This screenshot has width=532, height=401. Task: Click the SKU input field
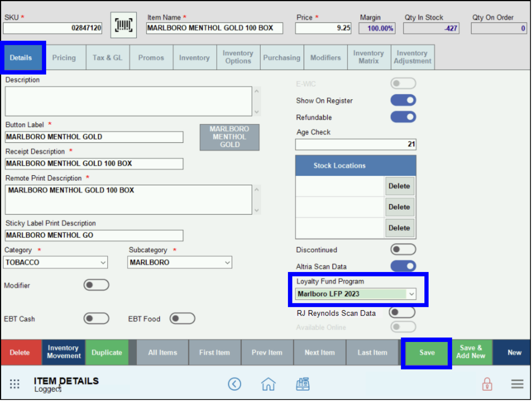click(52, 28)
